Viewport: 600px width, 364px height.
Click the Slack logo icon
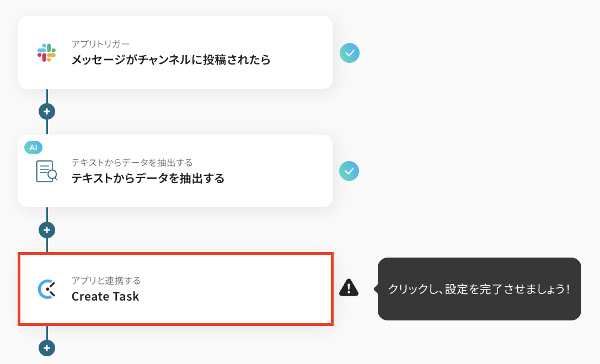pyautogui.click(x=47, y=53)
